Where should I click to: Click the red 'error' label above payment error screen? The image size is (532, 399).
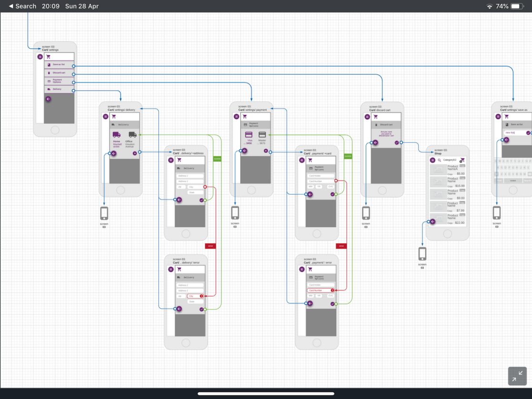click(x=341, y=246)
